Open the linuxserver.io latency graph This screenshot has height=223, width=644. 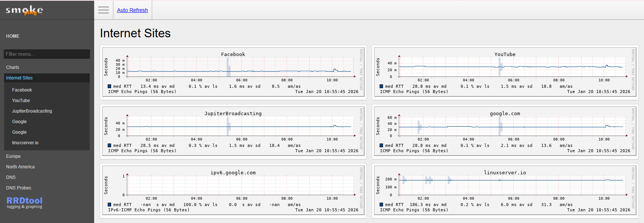coord(505,191)
